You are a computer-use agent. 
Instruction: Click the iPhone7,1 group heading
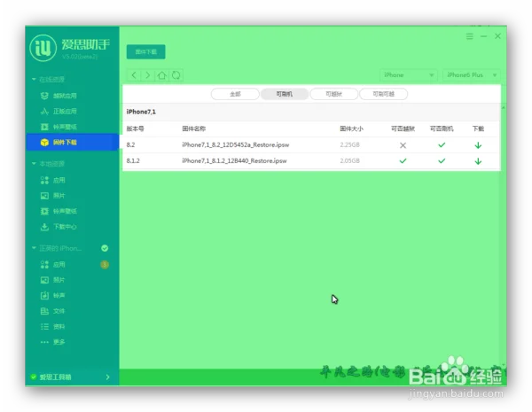(141, 112)
